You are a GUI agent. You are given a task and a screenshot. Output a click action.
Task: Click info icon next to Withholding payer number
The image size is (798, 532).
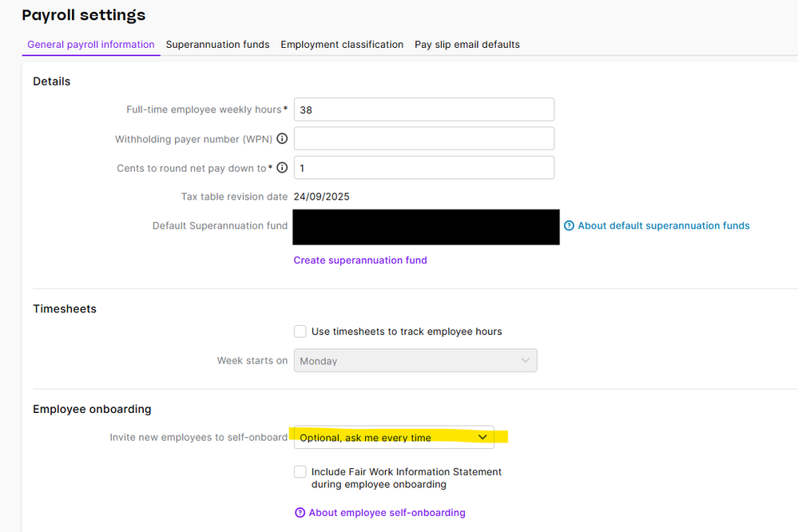(x=282, y=139)
